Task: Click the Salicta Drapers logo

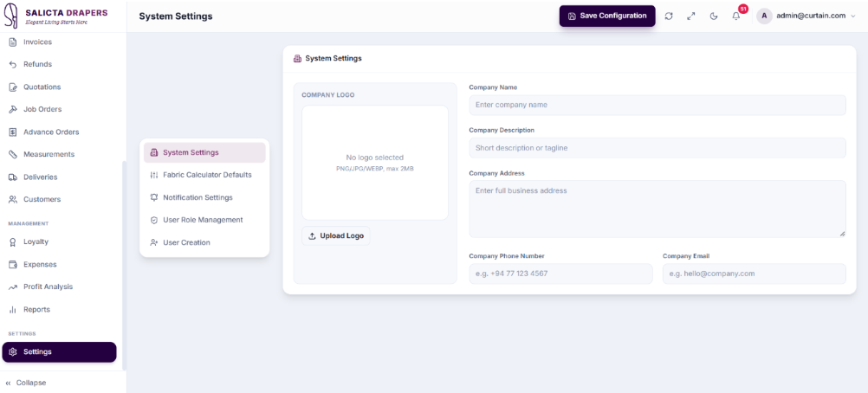Action: coord(56,16)
